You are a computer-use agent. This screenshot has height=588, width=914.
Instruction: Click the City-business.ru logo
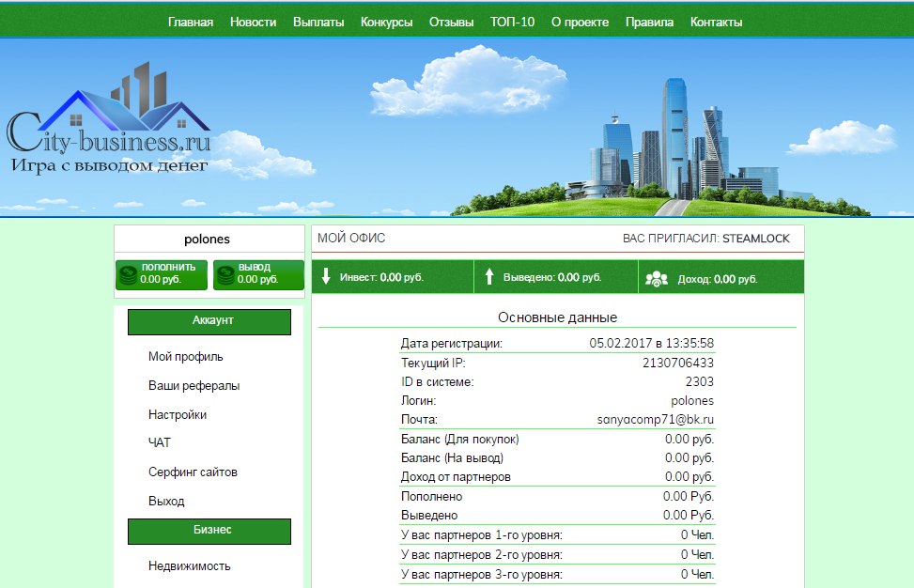pos(109,119)
